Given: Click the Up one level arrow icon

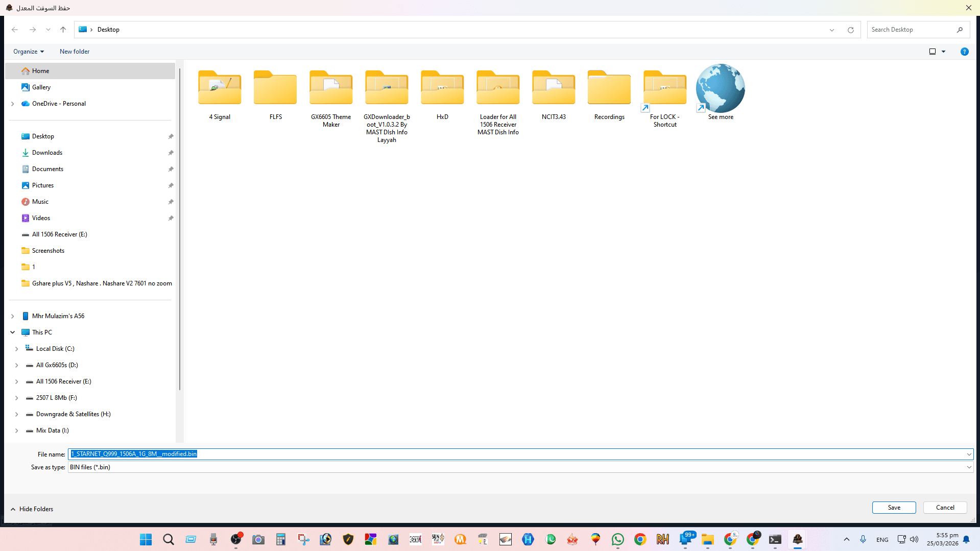Looking at the screenshot, I should pyautogui.click(x=63, y=30).
